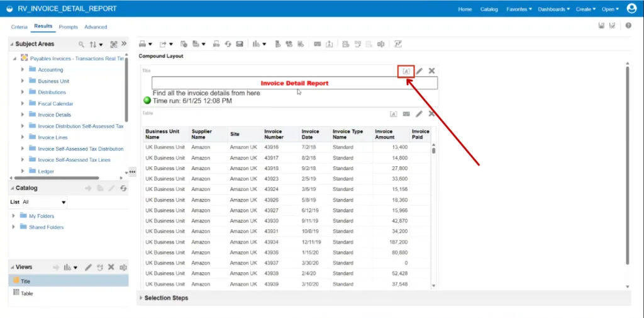
Task: Remove the Table view with its X icon
Action: pyautogui.click(x=431, y=113)
